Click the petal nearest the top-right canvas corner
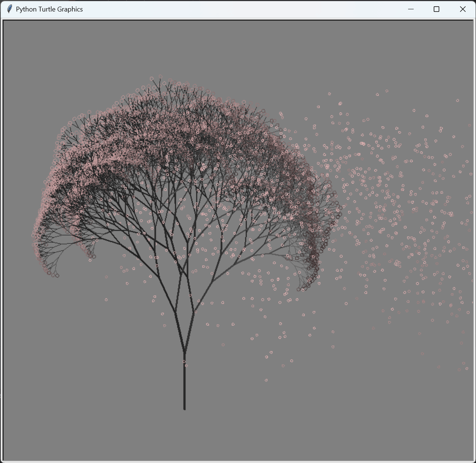The height and width of the screenshot is (463, 476). [x=457, y=101]
